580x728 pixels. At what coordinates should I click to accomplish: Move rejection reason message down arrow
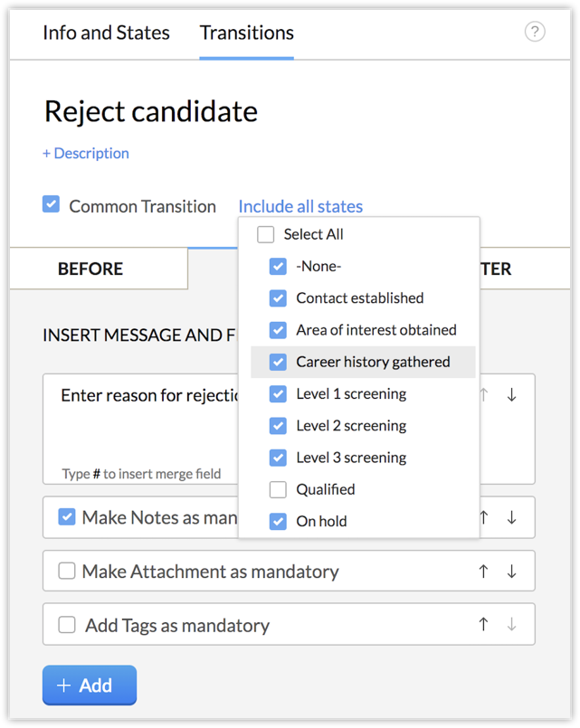pyautogui.click(x=511, y=395)
